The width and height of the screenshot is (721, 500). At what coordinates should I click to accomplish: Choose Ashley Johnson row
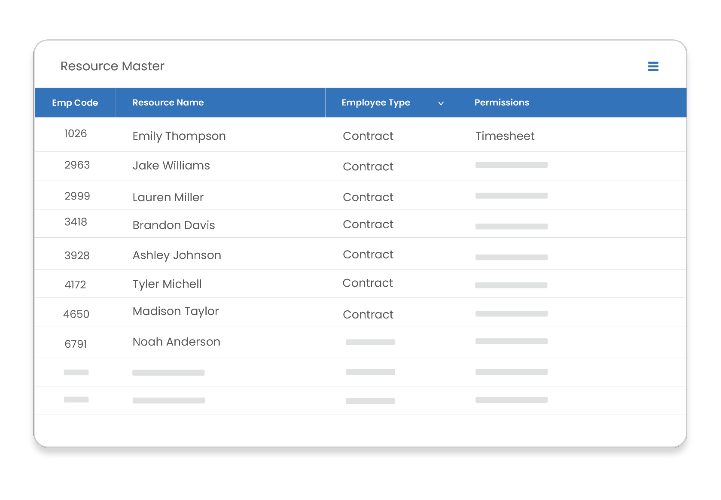point(177,255)
